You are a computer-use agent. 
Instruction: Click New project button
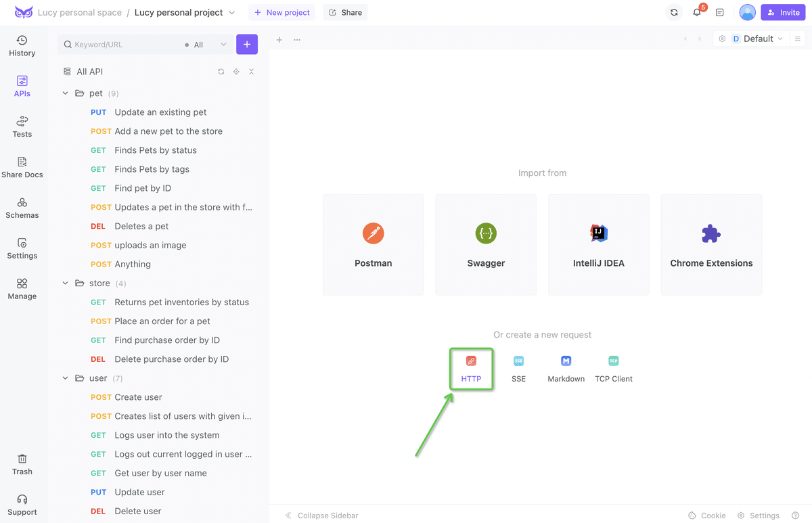point(282,12)
